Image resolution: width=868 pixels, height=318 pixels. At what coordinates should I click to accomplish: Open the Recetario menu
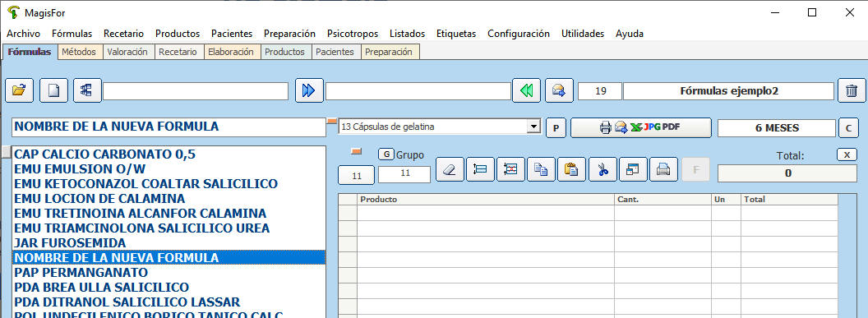coord(123,34)
